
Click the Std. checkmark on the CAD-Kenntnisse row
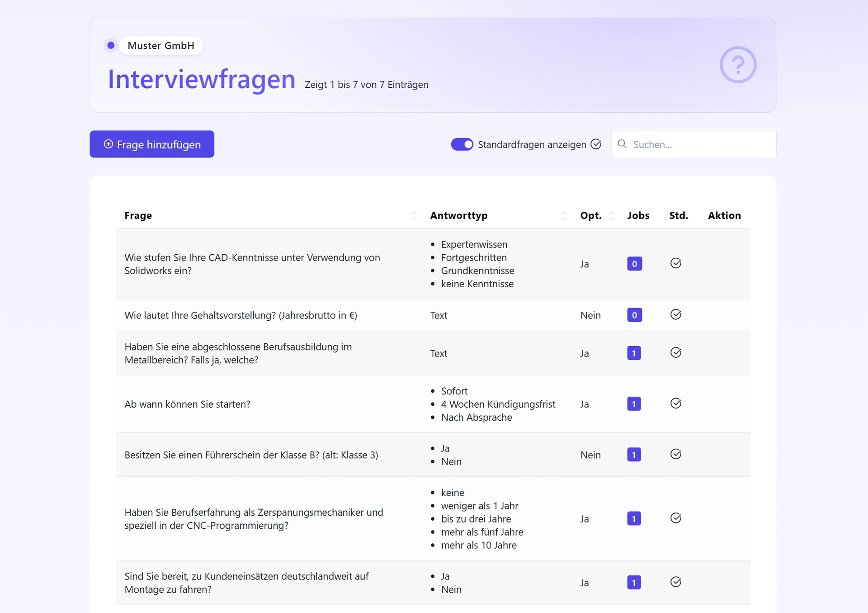(x=676, y=263)
